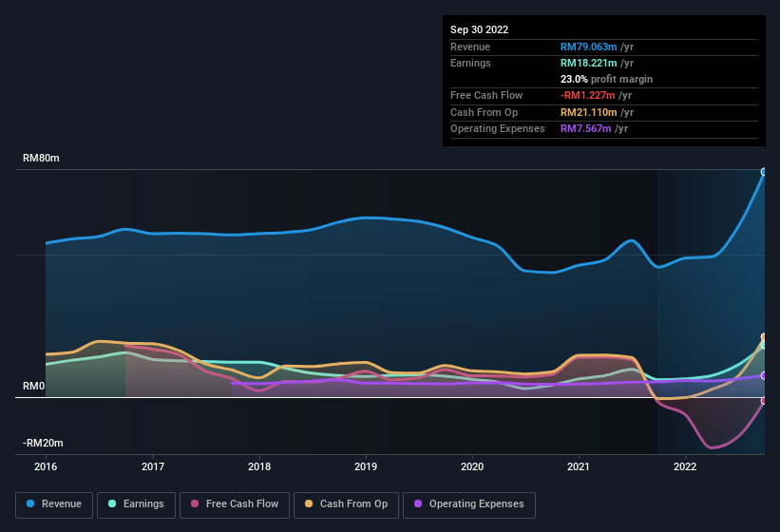This screenshot has width=780, height=532.
Task: Click the 2017 x-axis label
Action: click(153, 466)
